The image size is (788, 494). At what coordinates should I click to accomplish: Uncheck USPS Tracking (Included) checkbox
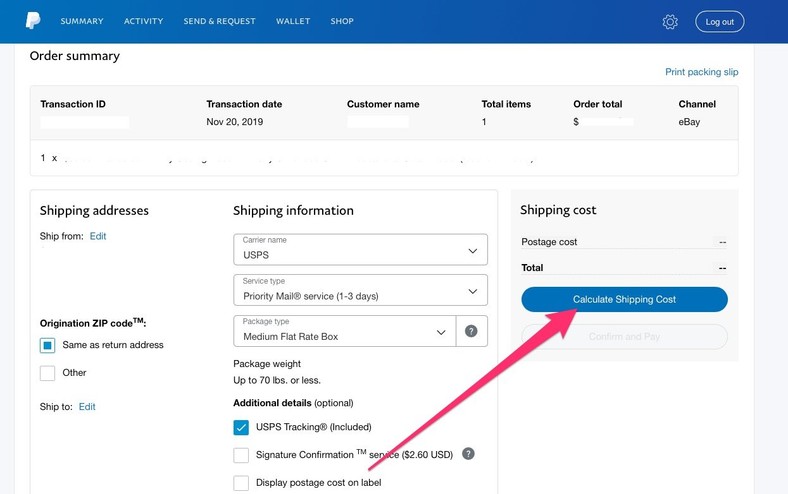click(x=241, y=427)
